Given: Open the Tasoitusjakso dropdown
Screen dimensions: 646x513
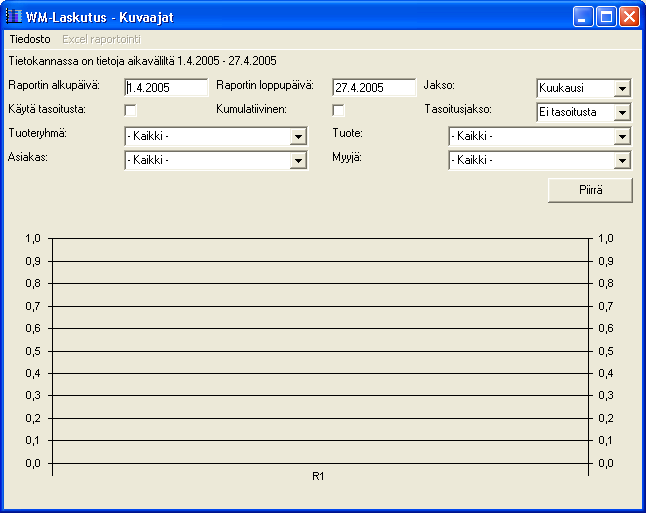Looking at the screenshot, I should [622, 112].
